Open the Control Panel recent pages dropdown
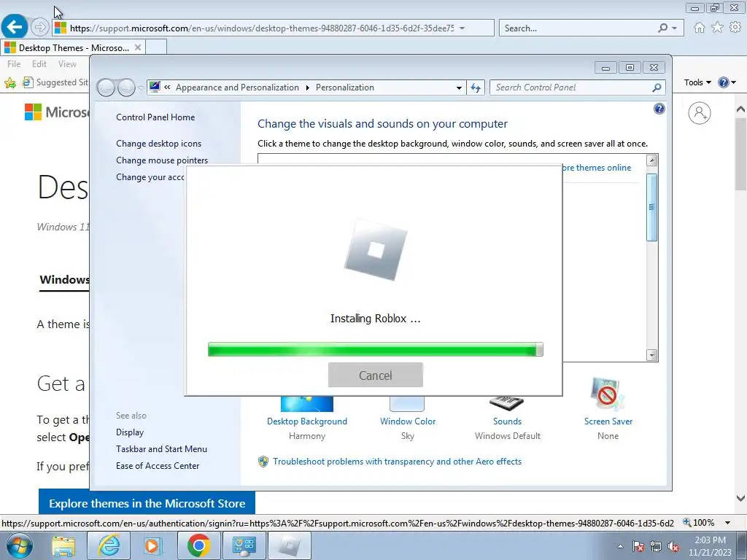Viewport: 747px width, 560px height. (x=141, y=87)
